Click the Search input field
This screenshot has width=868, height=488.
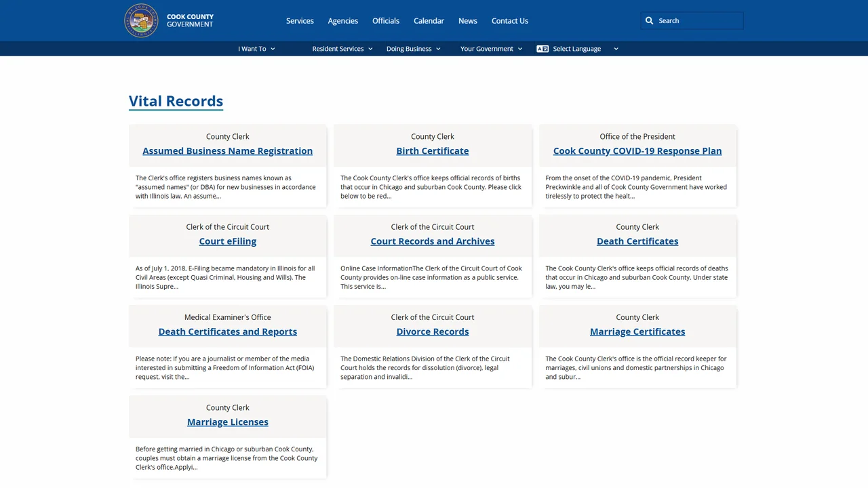coord(692,20)
